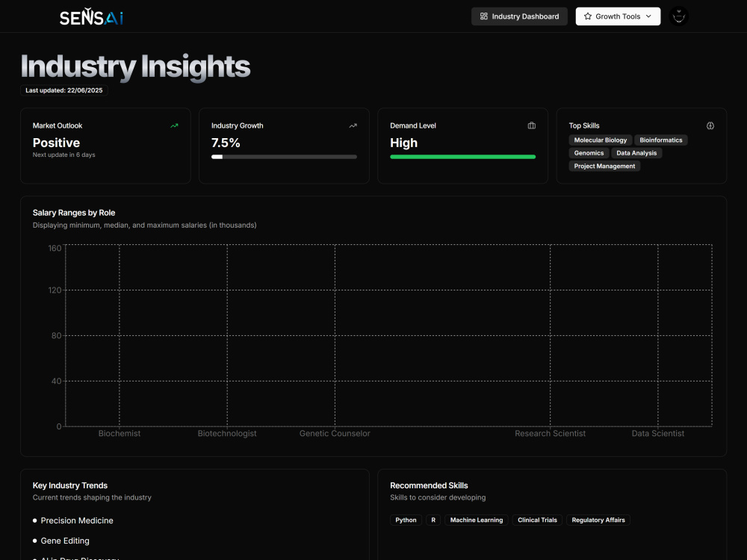This screenshot has height=560, width=747.
Task: Open the Industry Dashboard button
Action: 519,16
